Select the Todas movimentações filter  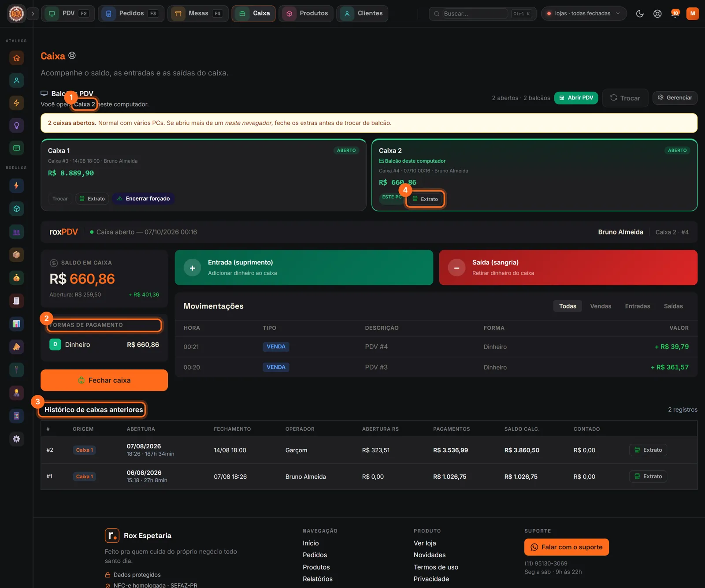(568, 306)
